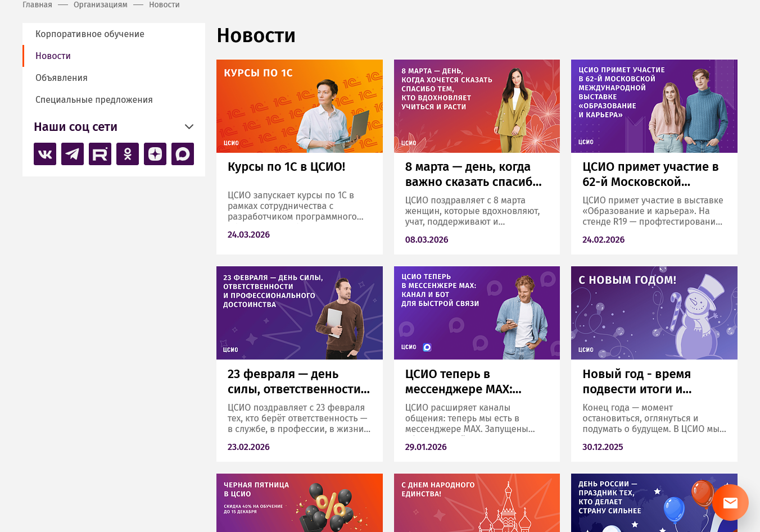Click headline ЦСИО теперь в мессенджере MAX
Viewport: 760px width, 532px height.
point(463,381)
